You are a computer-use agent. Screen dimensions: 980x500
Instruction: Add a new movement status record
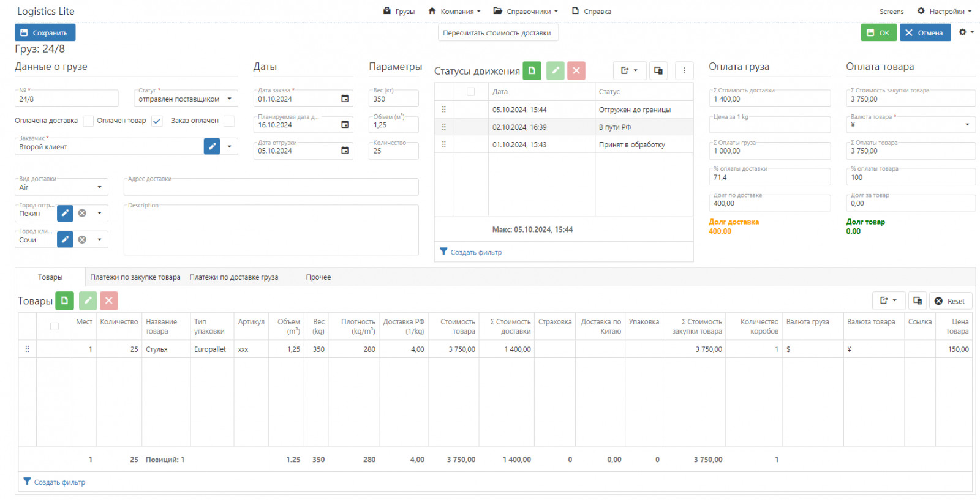[532, 71]
